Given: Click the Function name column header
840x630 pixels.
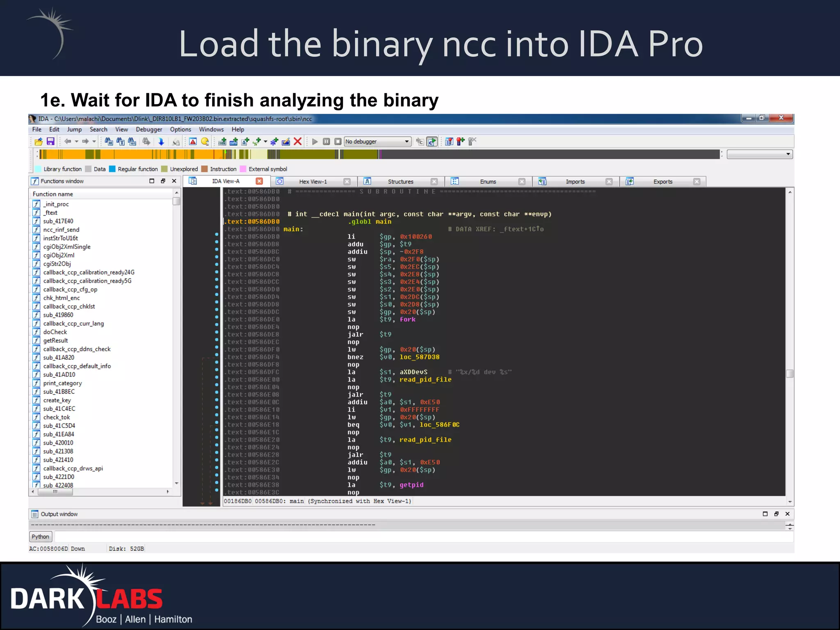Looking at the screenshot, I should [102, 194].
